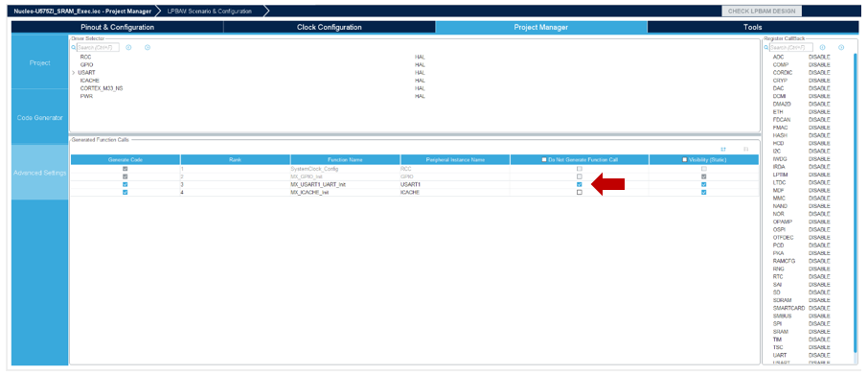Open HAL driver dropdown for GPIO
The image size is (868, 376).
coord(420,65)
